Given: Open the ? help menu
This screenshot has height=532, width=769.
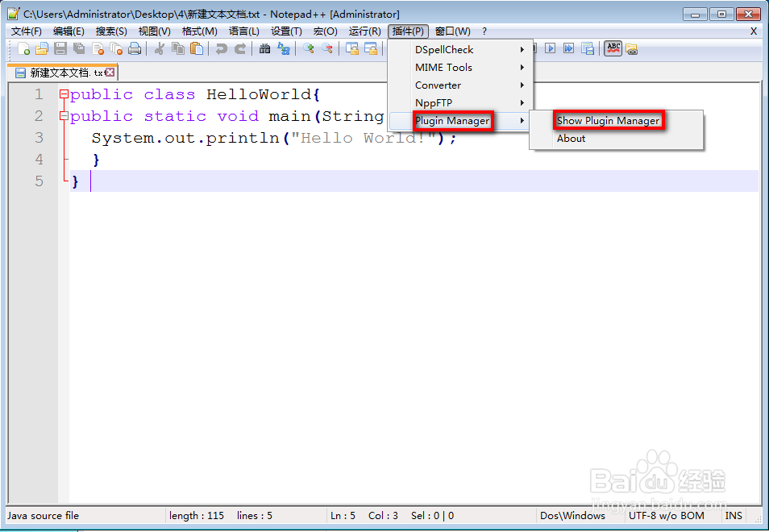Looking at the screenshot, I should [484, 31].
